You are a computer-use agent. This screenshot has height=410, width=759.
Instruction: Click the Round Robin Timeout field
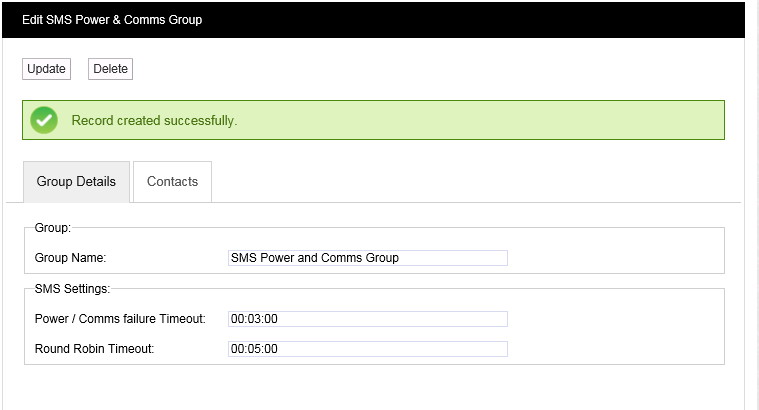[x=367, y=349]
